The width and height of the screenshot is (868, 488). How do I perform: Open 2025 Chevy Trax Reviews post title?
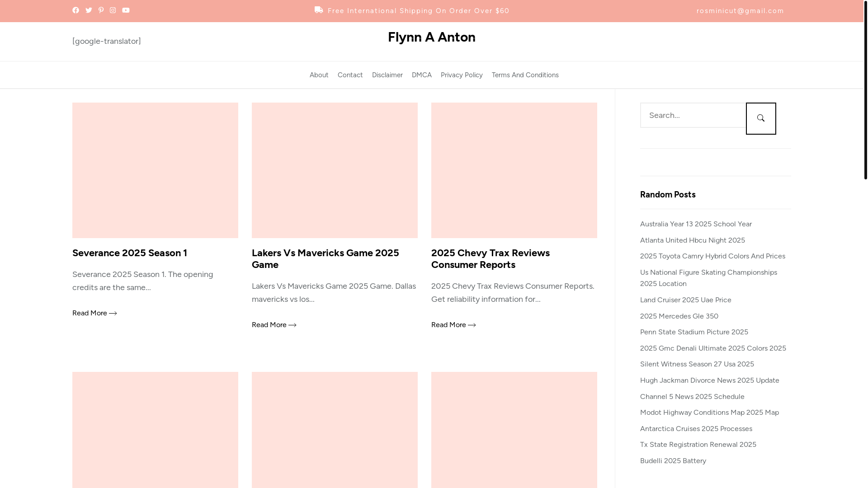click(x=491, y=259)
